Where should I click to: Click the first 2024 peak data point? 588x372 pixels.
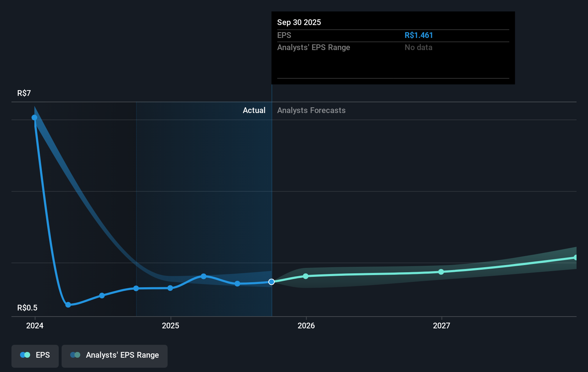click(34, 117)
